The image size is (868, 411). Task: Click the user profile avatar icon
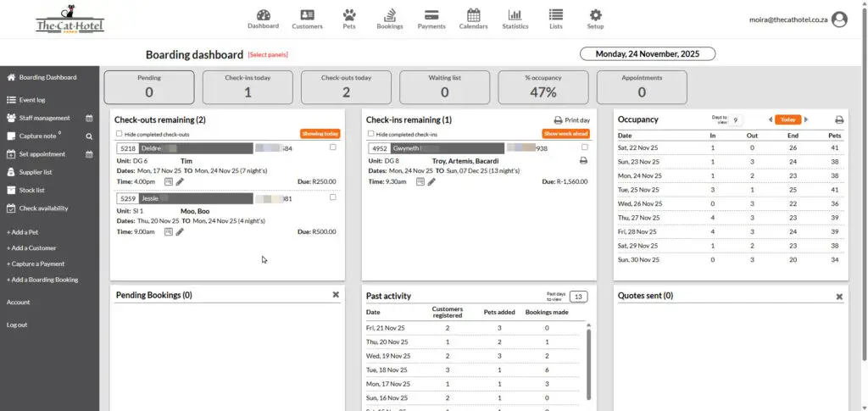839,19
